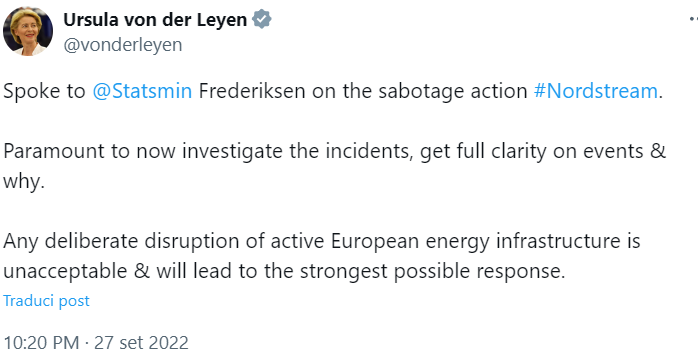Click the phrase sabotage action

[x=453, y=92]
